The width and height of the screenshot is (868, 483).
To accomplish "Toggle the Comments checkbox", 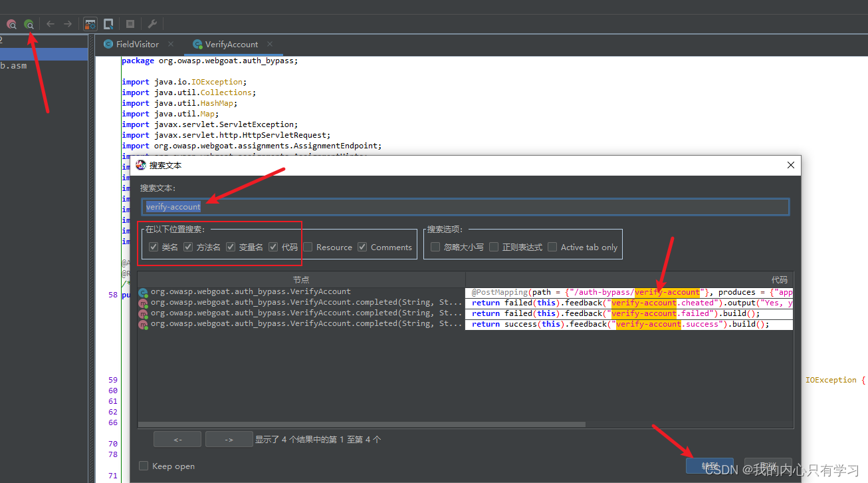I will tap(362, 247).
